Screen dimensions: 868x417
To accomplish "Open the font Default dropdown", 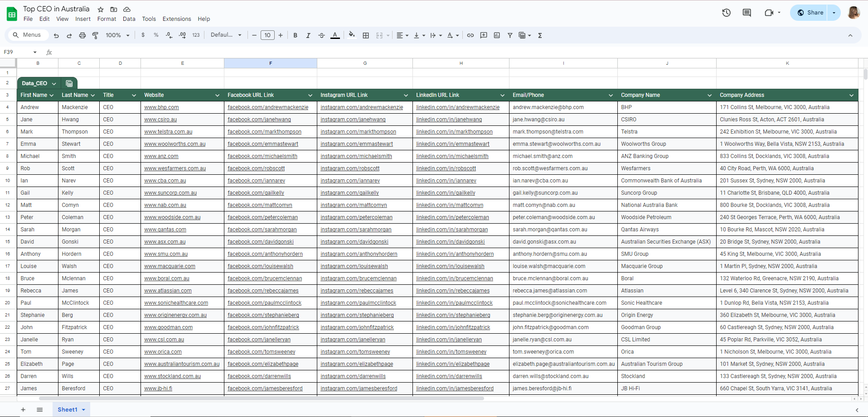I will pyautogui.click(x=226, y=35).
